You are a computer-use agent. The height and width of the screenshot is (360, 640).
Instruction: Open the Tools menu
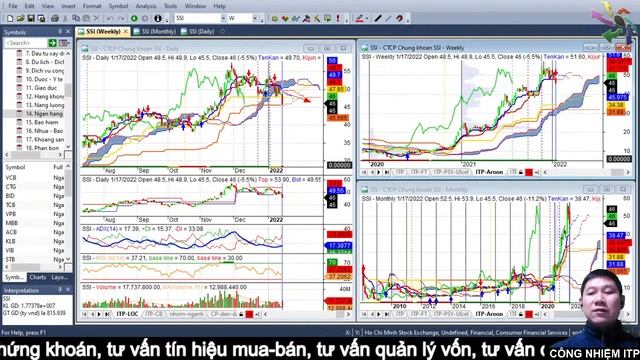click(170, 6)
